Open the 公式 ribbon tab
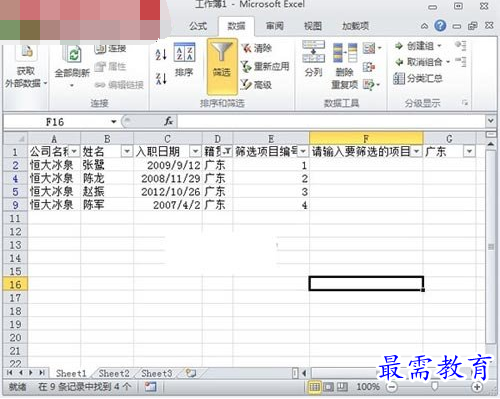Viewport: 500px width, 399px height. pos(198,26)
